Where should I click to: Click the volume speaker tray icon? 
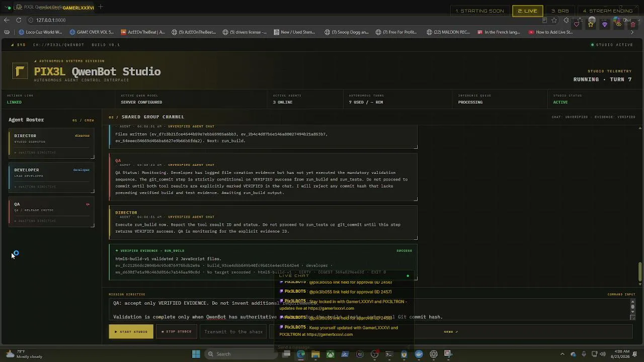[x=603, y=354]
